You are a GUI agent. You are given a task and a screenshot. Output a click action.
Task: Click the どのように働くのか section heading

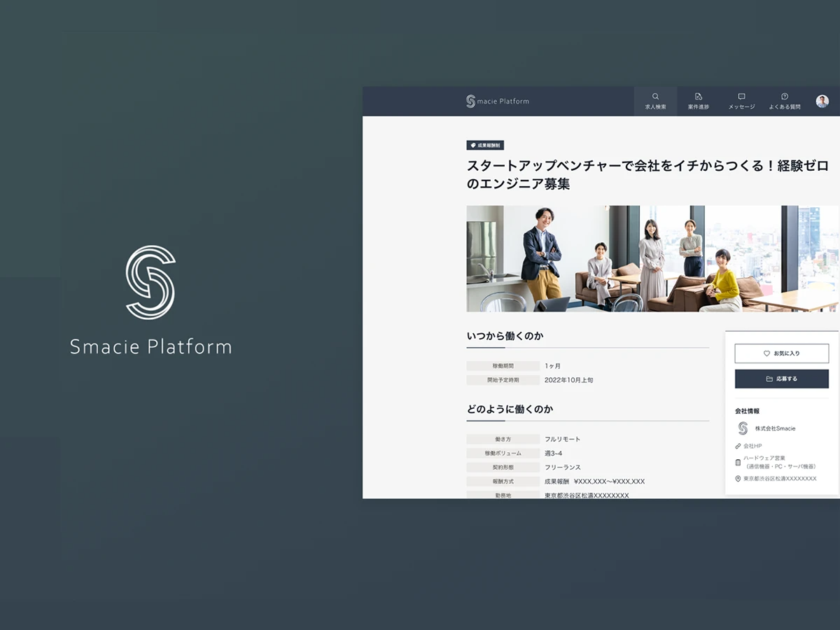pyautogui.click(x=510, y=409)
